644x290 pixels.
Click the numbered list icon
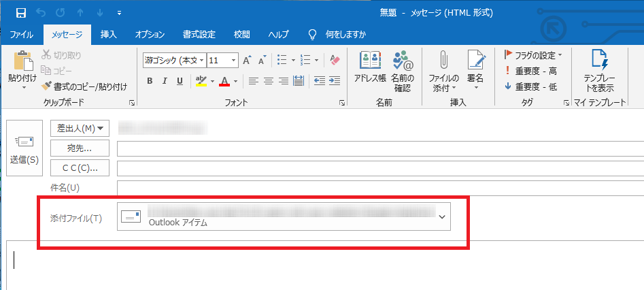[305, 61]
